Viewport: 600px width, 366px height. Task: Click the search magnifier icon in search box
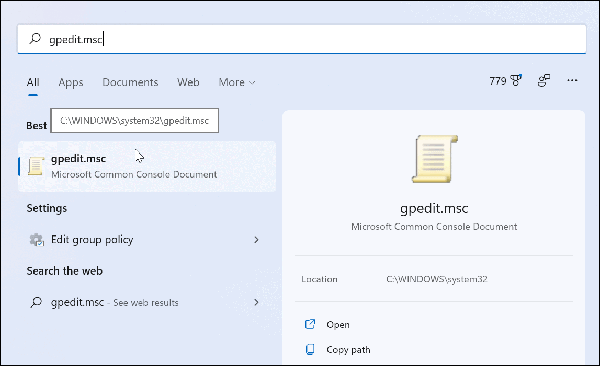(x=35, y=39)
